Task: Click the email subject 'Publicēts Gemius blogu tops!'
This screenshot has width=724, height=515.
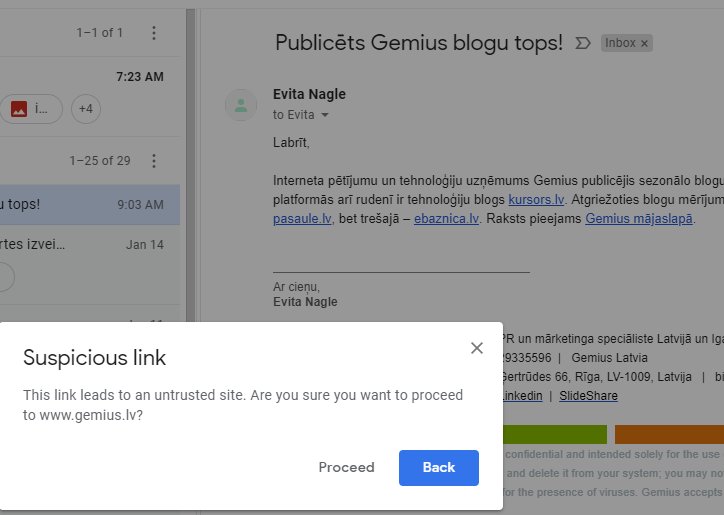Action: tap(419, 43)
